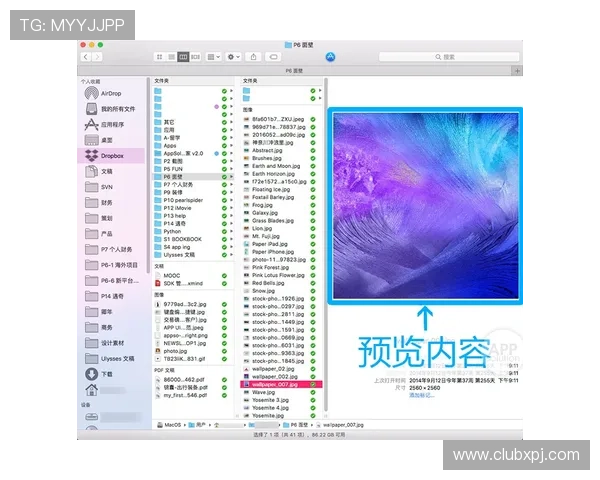The height and width of the screenshot is (480, 600).
Task: Switch to Cover Flow view
Action: pyautogui.click(x=196, y=58)
